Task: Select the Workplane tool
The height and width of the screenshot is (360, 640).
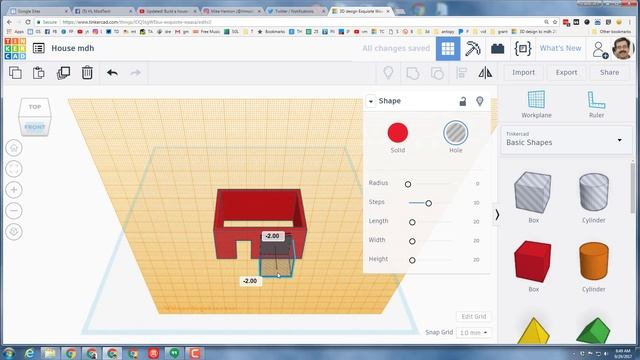Action: [x=536, y=104]
